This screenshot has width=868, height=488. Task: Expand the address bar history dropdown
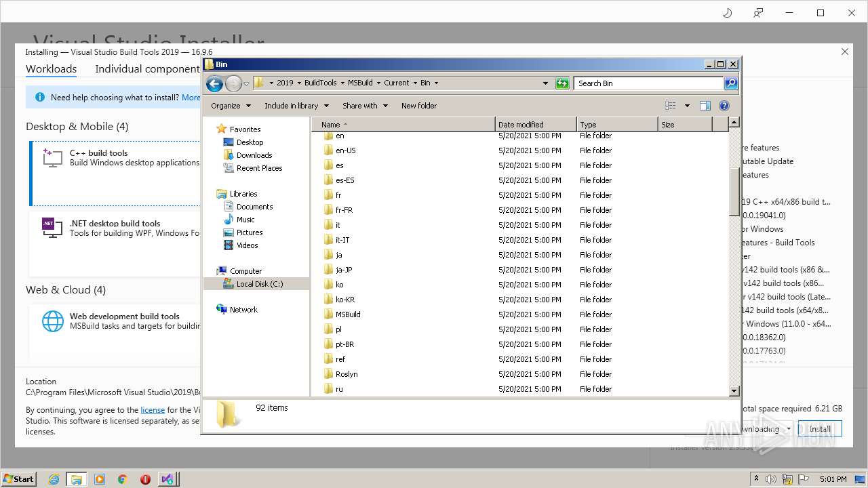click(545, 83)
